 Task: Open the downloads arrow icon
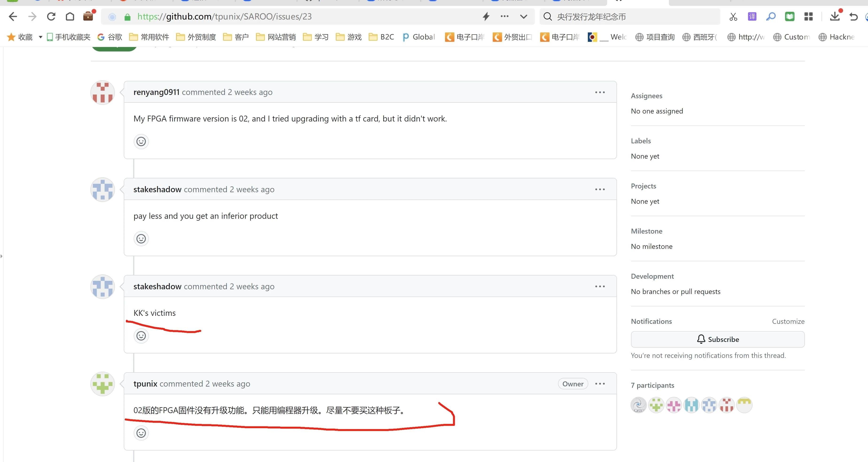coord(835,16)
